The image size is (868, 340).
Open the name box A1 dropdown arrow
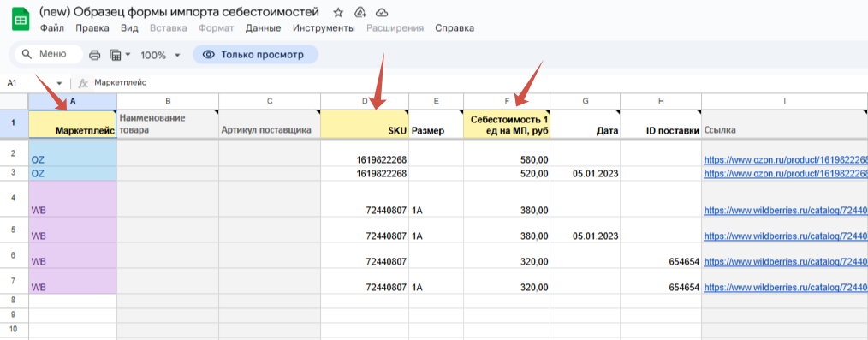point(59,83)
